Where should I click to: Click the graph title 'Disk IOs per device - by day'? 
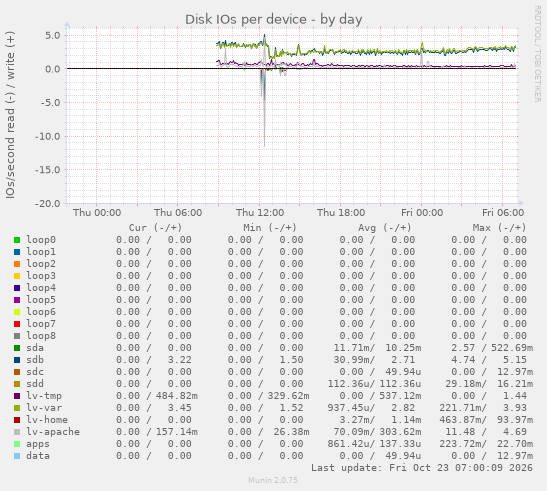(x=274, y=20)
